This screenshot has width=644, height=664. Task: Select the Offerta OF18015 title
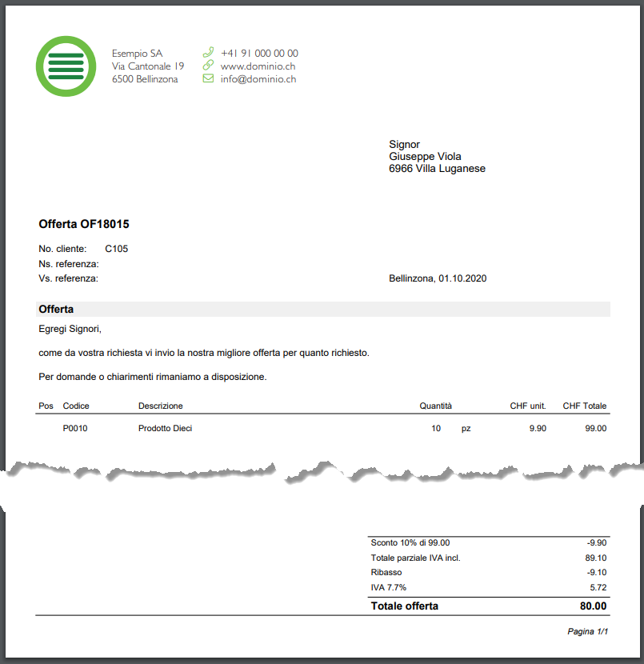(x=84, y=225)
